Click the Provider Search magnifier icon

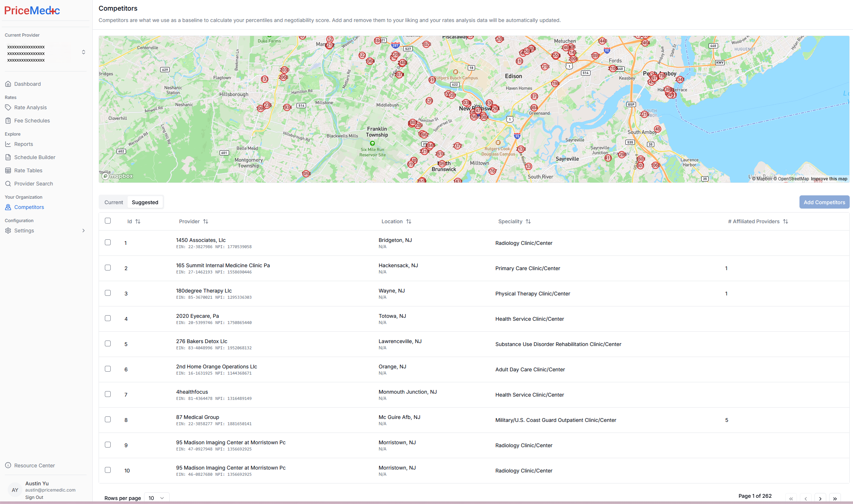[x=8, y=184]
